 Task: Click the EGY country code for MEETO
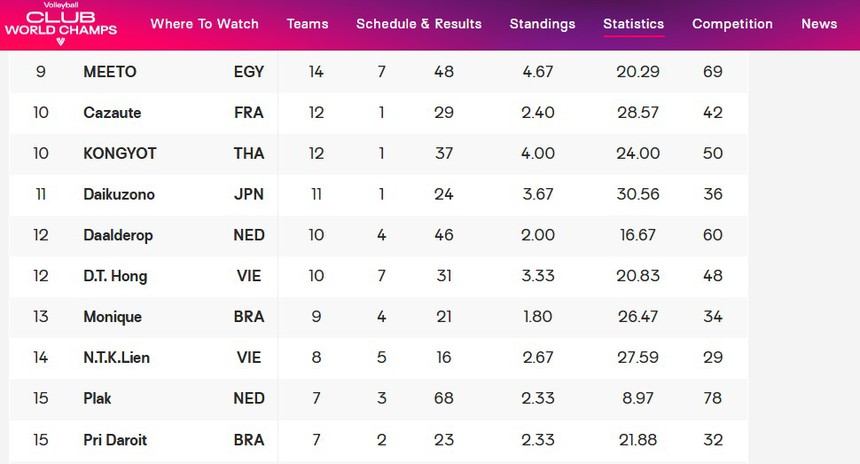tap(248, 72)
